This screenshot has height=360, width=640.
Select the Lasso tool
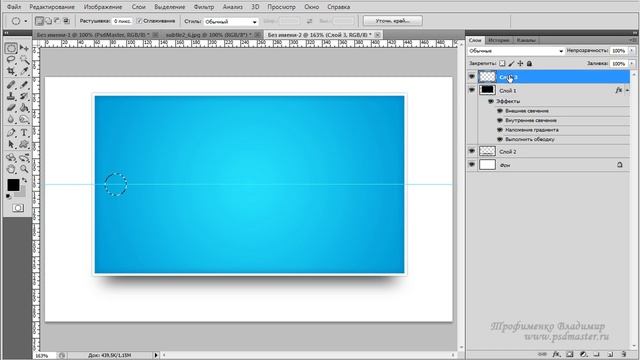[11, 60]
